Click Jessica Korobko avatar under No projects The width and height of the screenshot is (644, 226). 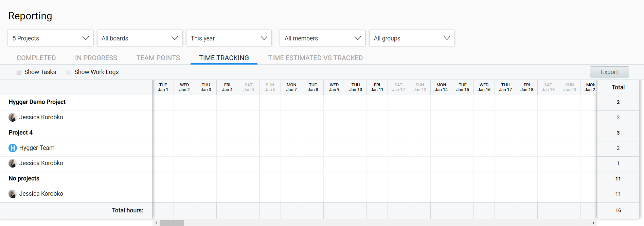click(13, 194)
